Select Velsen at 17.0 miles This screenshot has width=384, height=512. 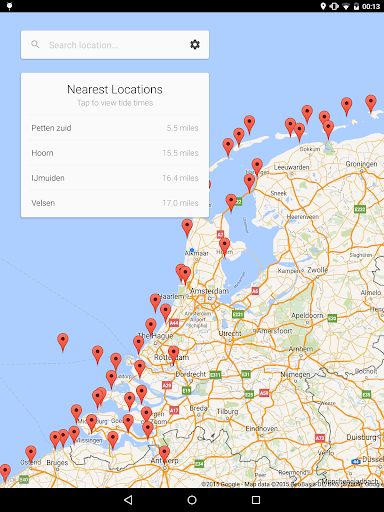[x=115, y=203]
